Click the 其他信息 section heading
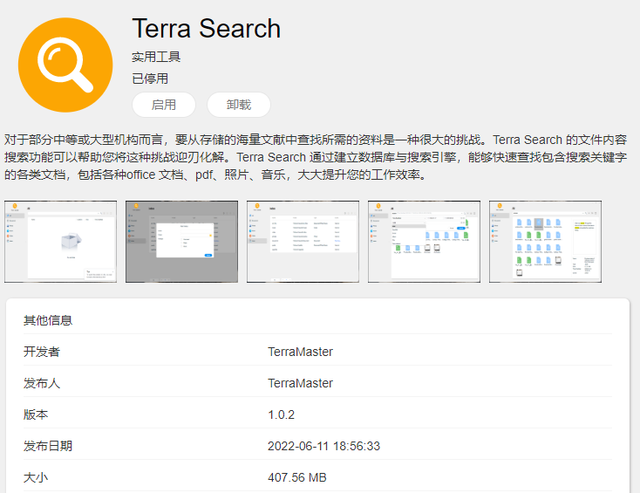 pos(48,320)
